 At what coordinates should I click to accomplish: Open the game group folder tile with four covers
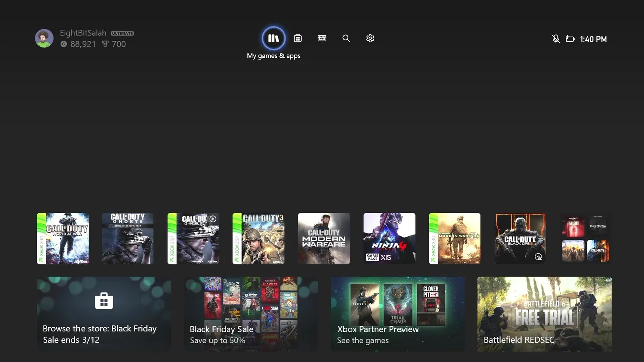586,238
